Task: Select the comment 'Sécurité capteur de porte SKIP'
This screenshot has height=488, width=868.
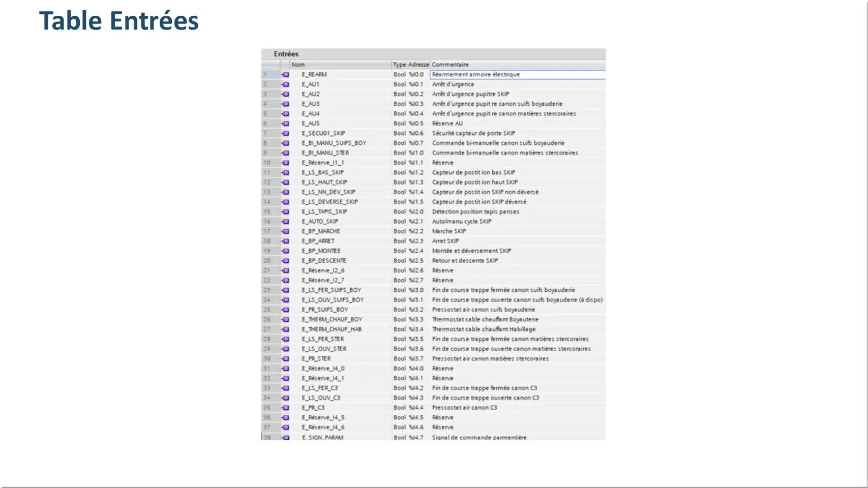Action: coord(473,133)
